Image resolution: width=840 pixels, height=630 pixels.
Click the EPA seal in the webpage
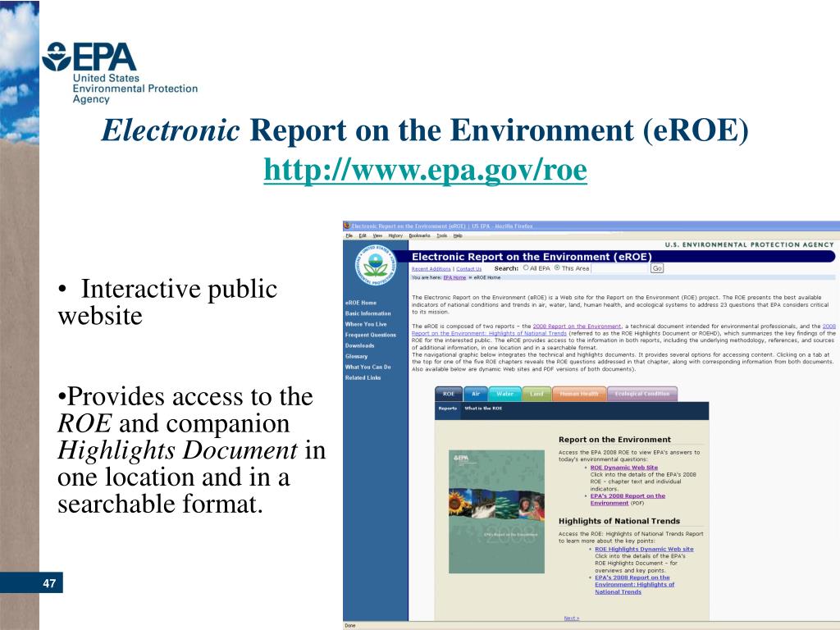click(x=376, y=265)
